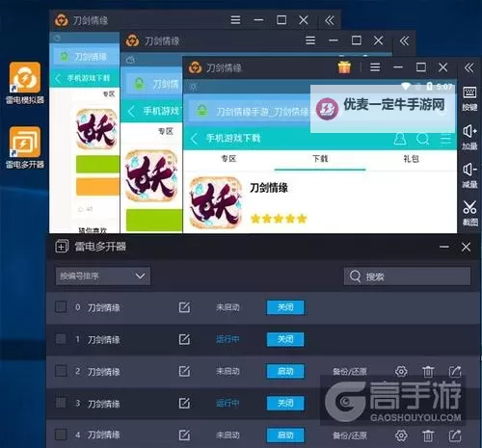482x448 pixels.
Task: Open the user profile icon in teal header
Action: [400, 139]
